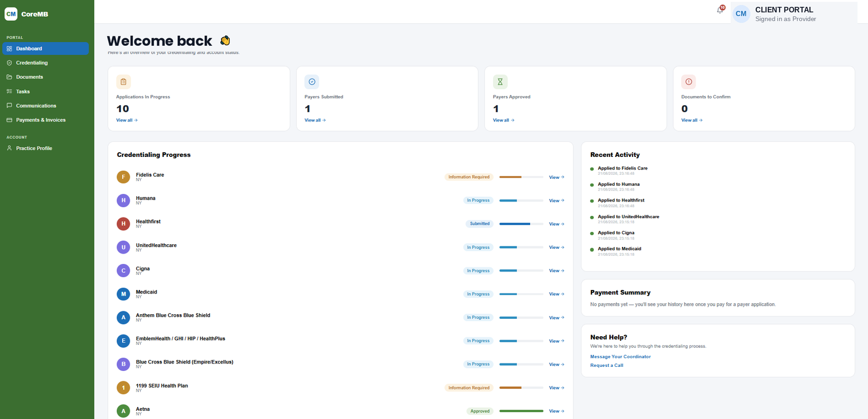Image resolution: width=868 pixels, height=419 pixels.
Task: Open Documents from the sidebar
Action: [x=46, y=77]
